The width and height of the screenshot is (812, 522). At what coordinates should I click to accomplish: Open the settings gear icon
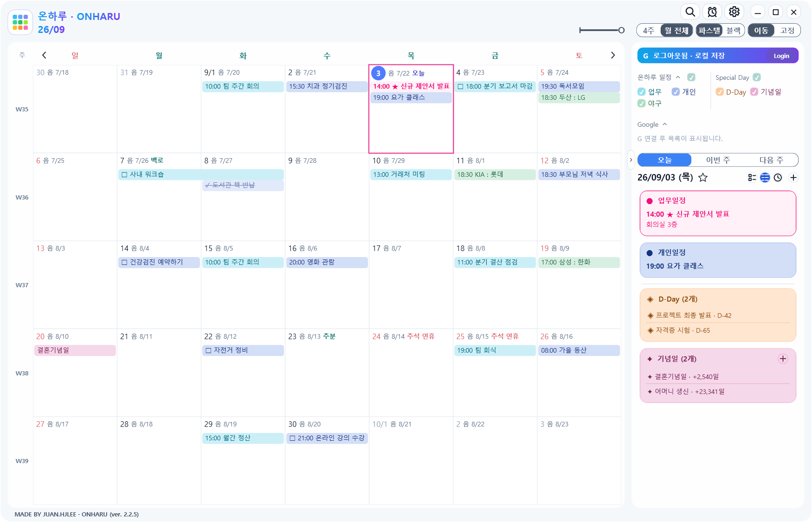pos(734,12)
